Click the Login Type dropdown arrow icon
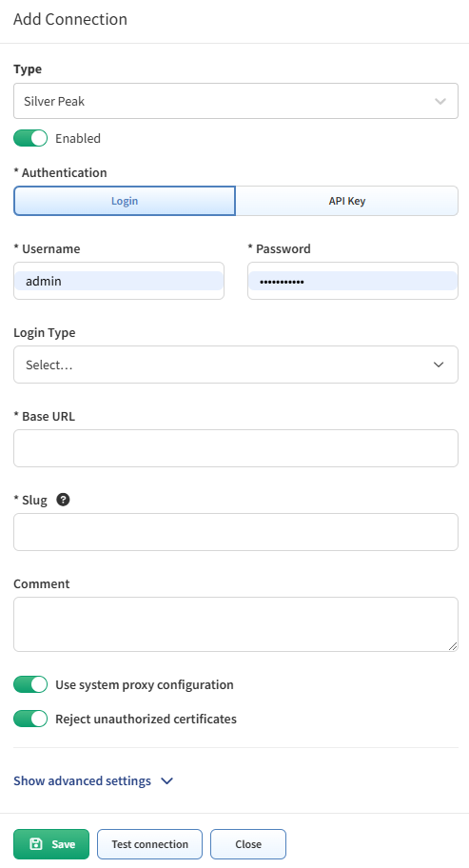The height and width of the screenshot is (868, 469). (x=439, y=365)
